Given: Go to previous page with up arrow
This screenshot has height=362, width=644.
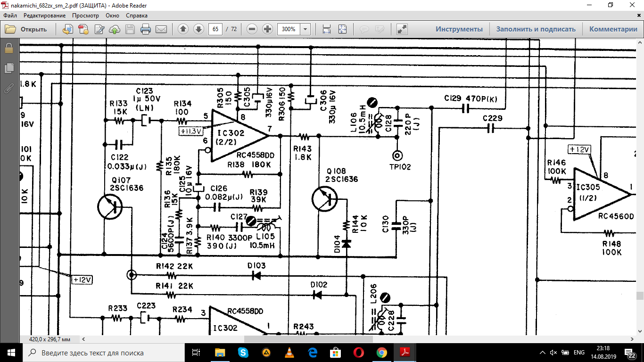Looking at the screenshot, I should tap(183, 29).
